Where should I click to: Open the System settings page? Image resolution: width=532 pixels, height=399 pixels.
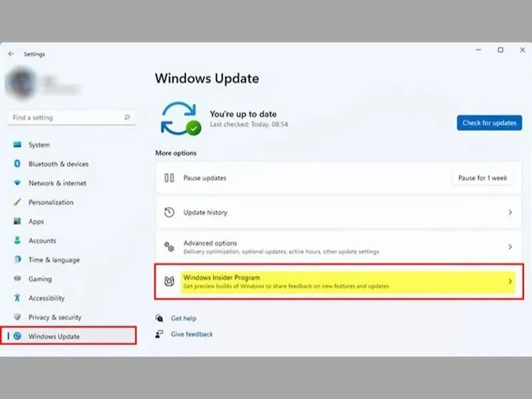[x=39, y=145]
